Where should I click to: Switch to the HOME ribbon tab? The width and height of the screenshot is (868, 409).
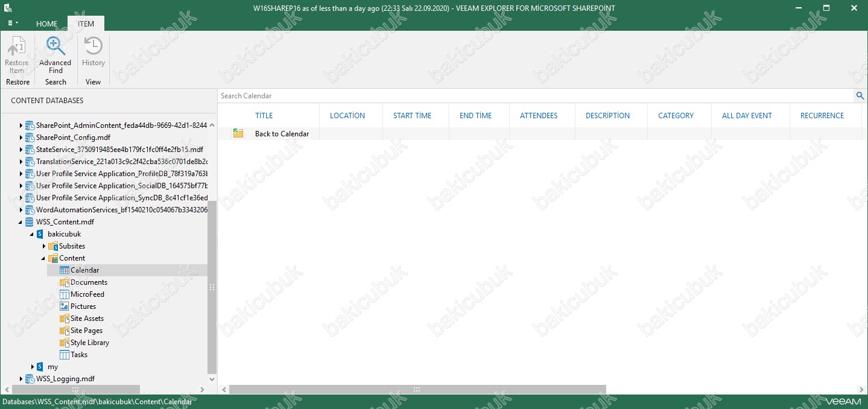(46, 24)
